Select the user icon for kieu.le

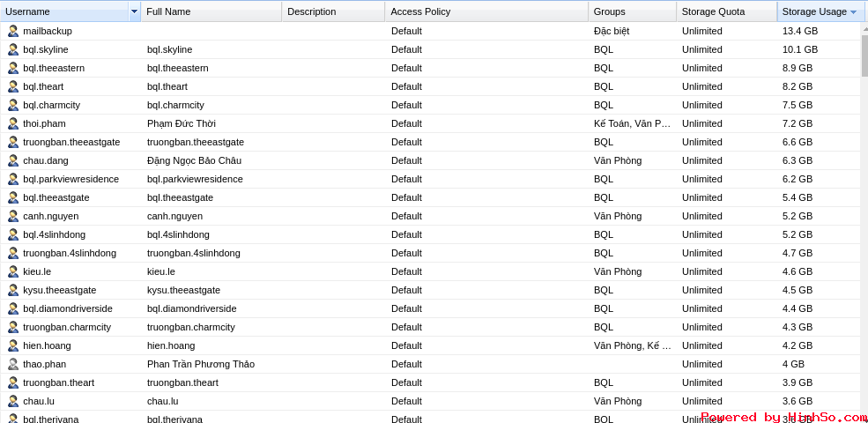13,271
